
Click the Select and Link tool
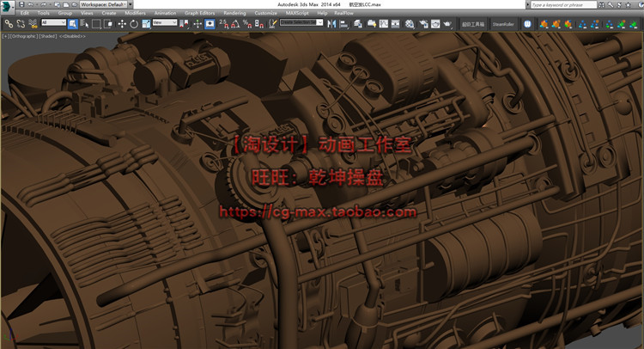8,24
